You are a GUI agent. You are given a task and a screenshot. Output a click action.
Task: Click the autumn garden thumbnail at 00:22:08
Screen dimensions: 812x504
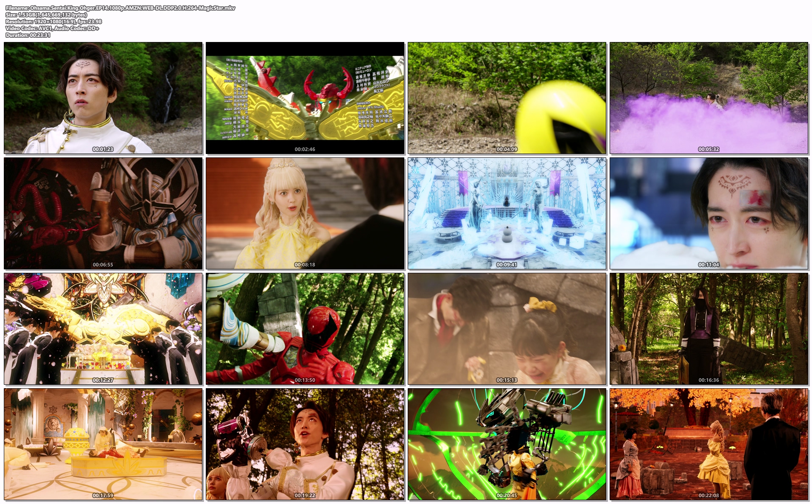[709, 444]
